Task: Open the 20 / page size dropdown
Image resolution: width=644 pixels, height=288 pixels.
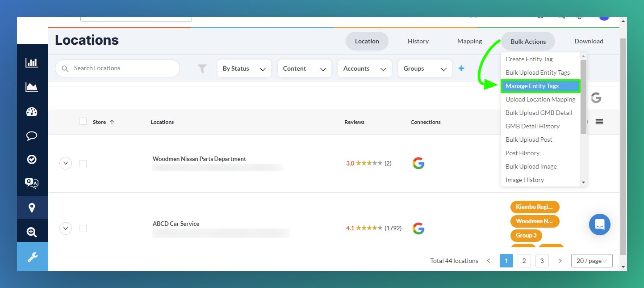Action: [x=592, y=261]
